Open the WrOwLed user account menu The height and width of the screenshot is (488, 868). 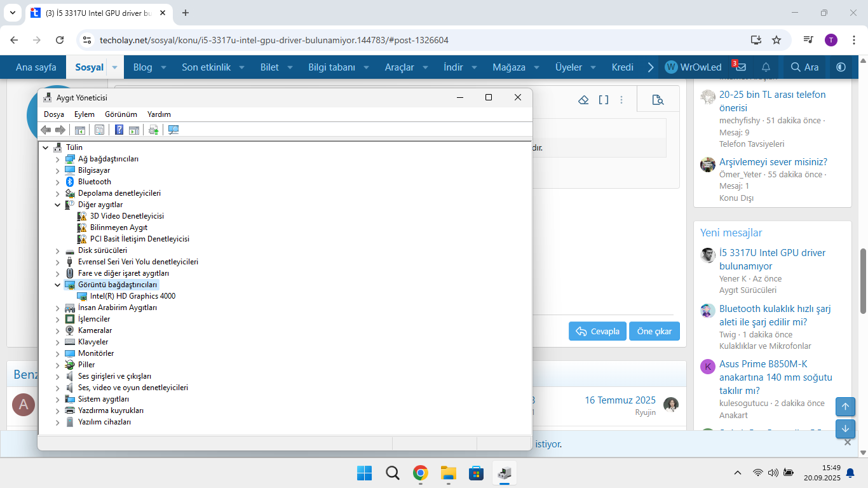point(693,67)
